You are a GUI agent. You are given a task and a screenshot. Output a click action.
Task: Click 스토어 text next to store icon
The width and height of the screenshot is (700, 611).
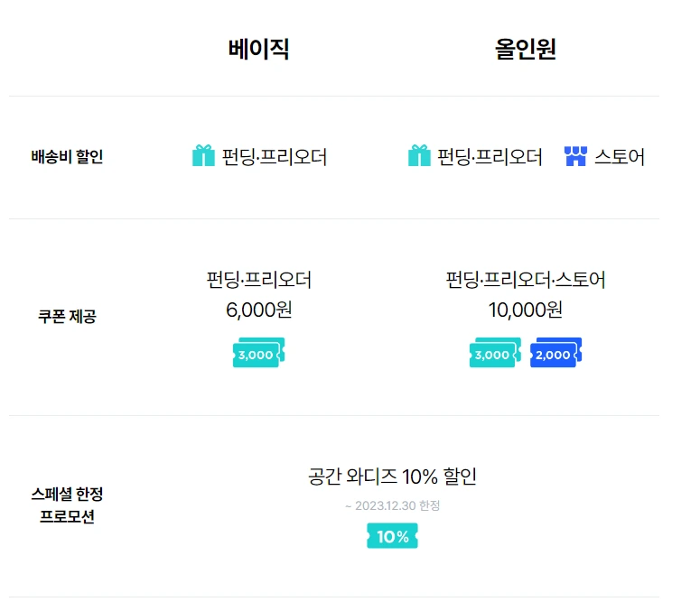point(620,157)
